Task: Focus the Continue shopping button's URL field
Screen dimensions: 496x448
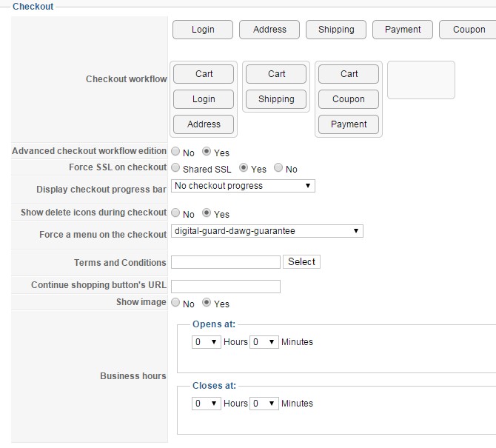Action: click(x=226, y=287)
